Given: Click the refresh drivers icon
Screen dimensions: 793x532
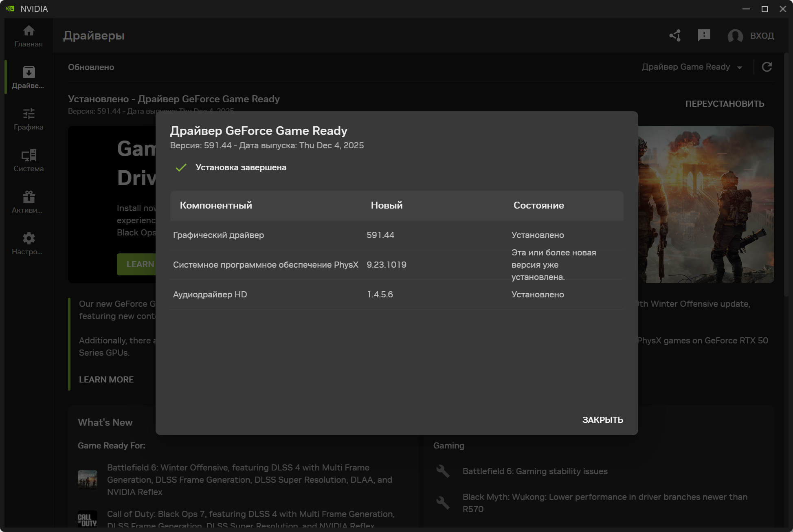Looking at the screenshot, I should pyautogui.click(x=767, y=67).
